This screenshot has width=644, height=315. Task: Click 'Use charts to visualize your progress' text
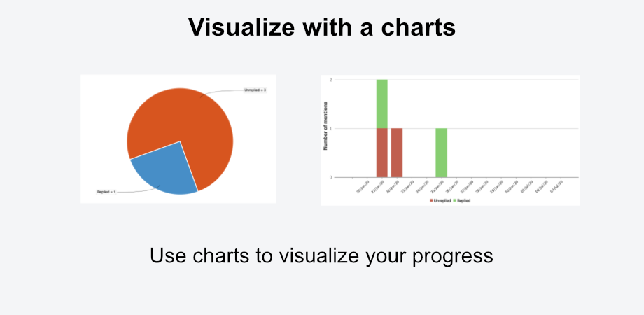[x=321, y=255]
